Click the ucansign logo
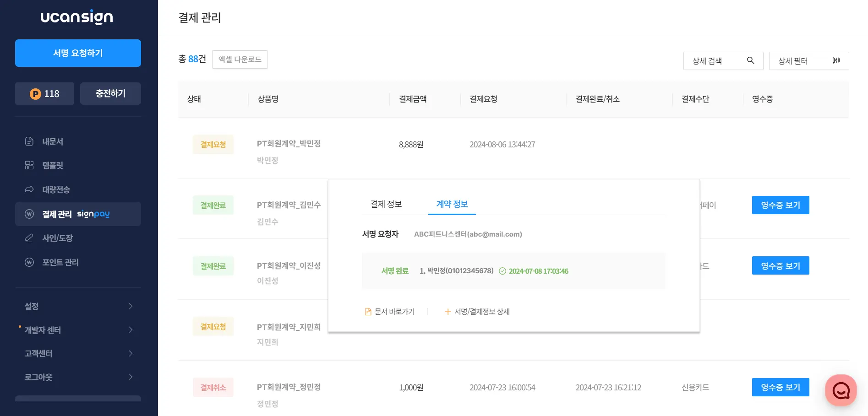Screen dimensions: 868x416 tap(77, 17)
